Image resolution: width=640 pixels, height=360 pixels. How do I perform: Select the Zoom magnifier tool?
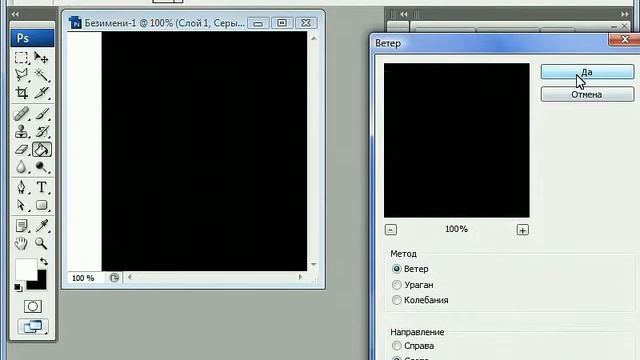coord(41,243)
